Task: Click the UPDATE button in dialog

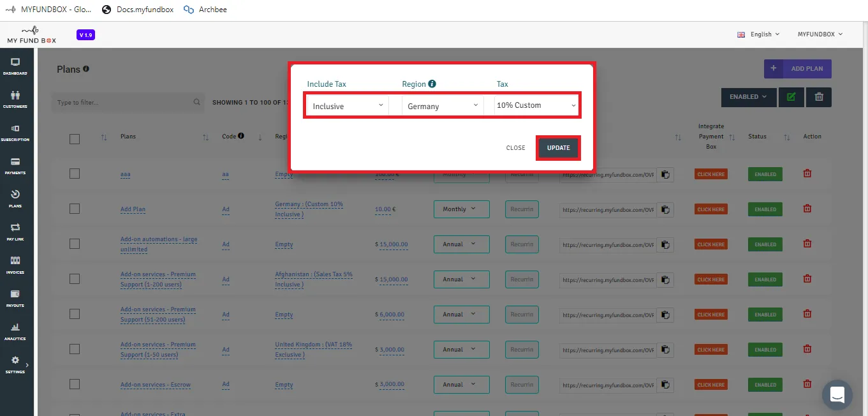Action: coord(558,148)
